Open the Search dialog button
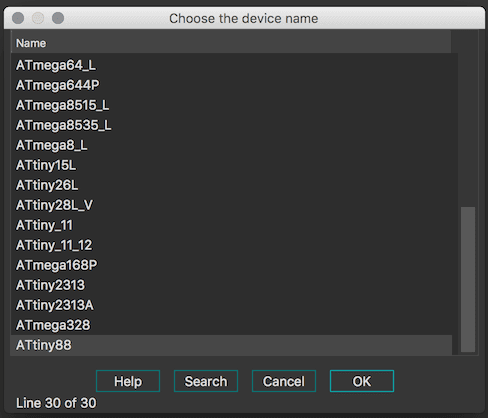488x418 pixels. click(x=206, y=381)
